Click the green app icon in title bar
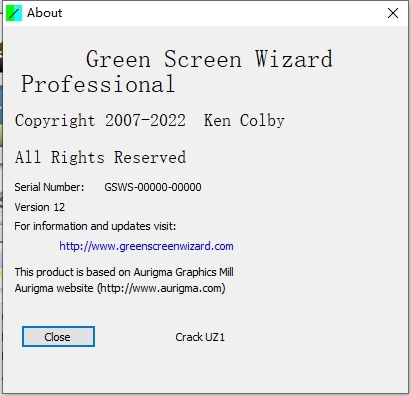 point(14,13)
